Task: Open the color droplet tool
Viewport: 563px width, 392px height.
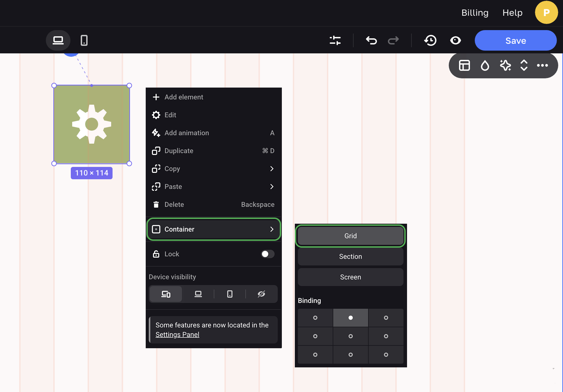Action: pos(485,65)
